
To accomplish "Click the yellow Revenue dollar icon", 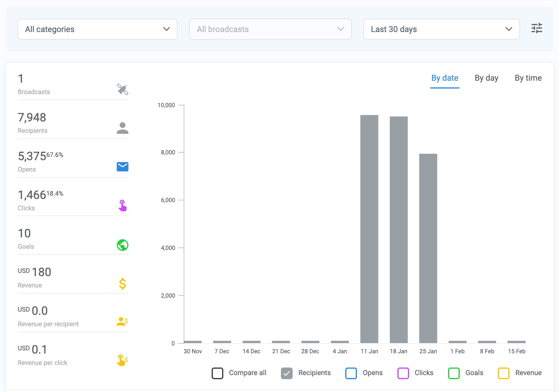I will click(x=123, y=284).
